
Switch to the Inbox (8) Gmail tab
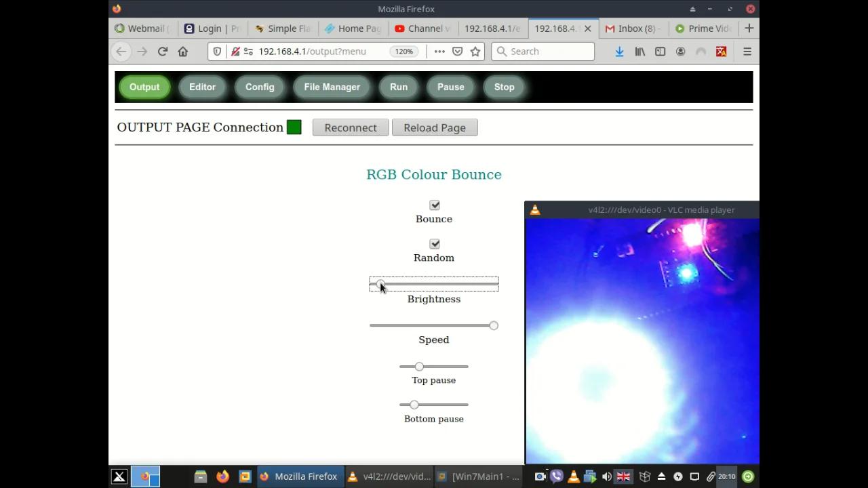(x=633, y=28)
